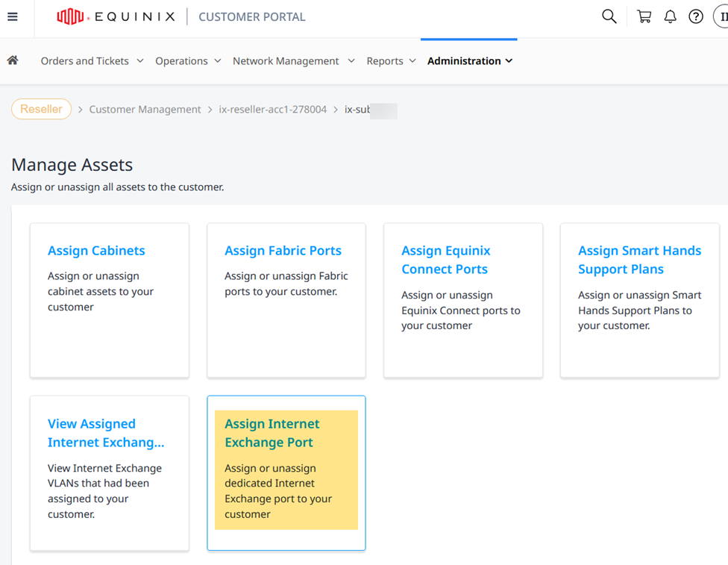Image resolution: width=728 pixels, height=565 pixels.
Task: Click the Equinix logo
Action: click(x=116, y=16)
